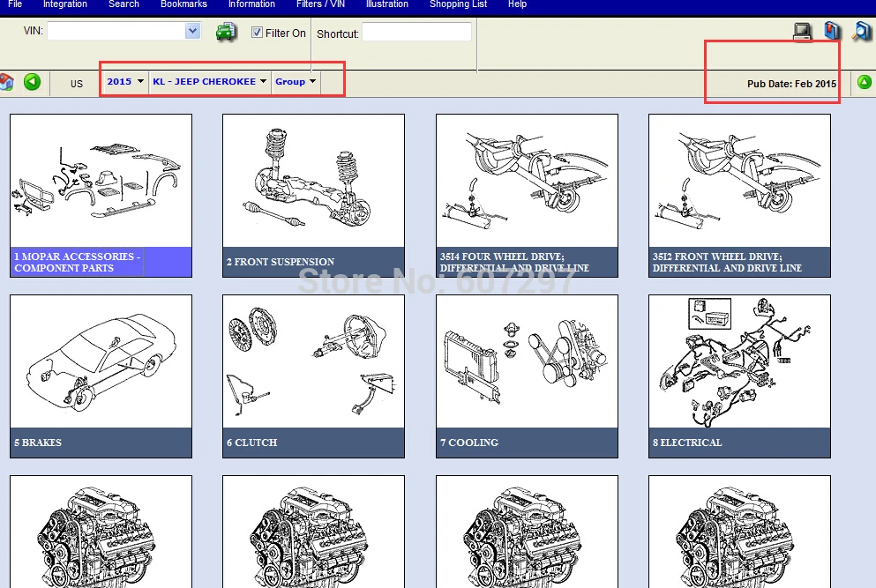Open group 7 Cooling illustration

pyautogui.click(x=527, y=361)
